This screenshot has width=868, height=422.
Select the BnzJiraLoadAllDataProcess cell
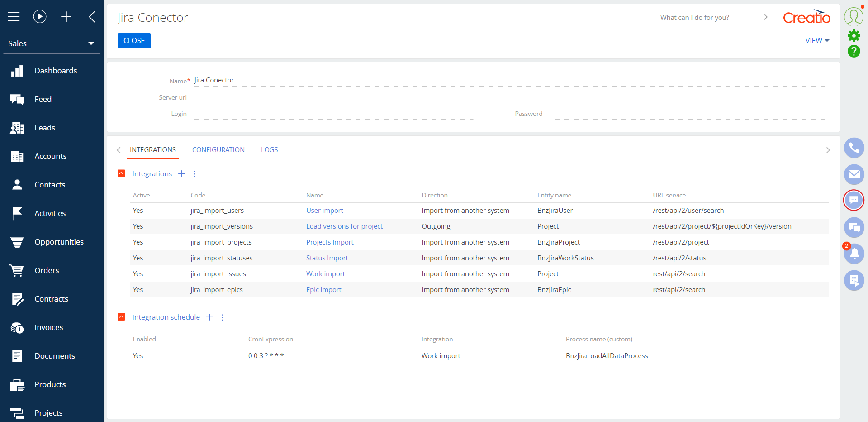click(x=607, y=356)
